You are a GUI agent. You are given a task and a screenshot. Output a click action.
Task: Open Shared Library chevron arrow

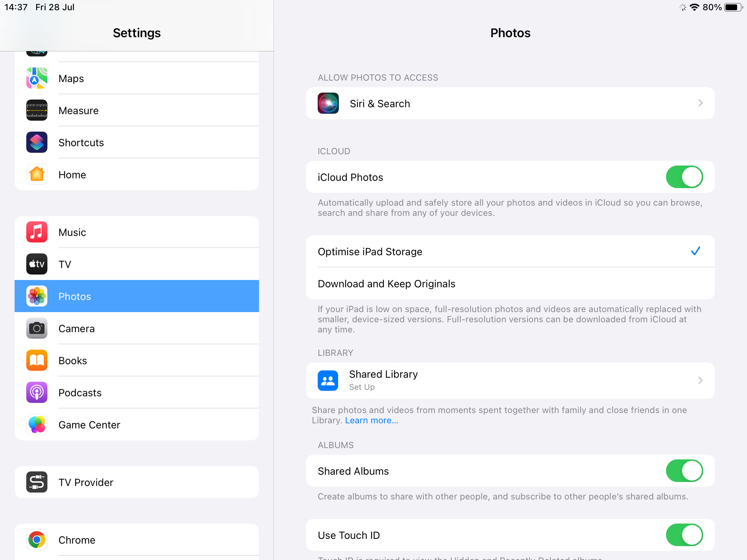pos(700,381)
